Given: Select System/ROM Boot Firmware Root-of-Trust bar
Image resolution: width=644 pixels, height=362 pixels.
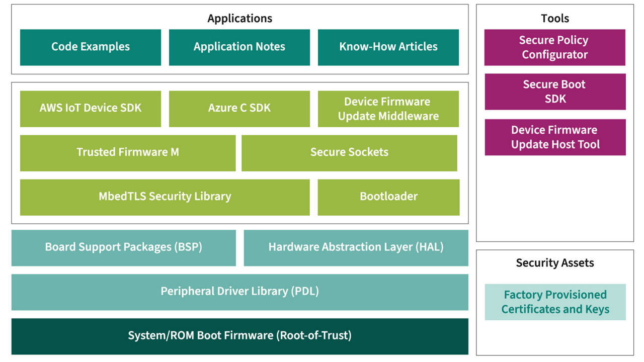Looking at the screenshot, I should [239, 336].
